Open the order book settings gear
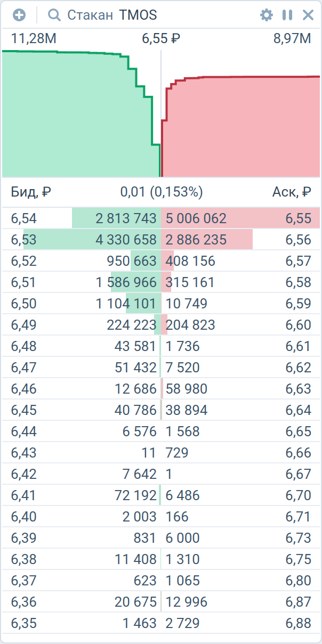 point(266,15)
